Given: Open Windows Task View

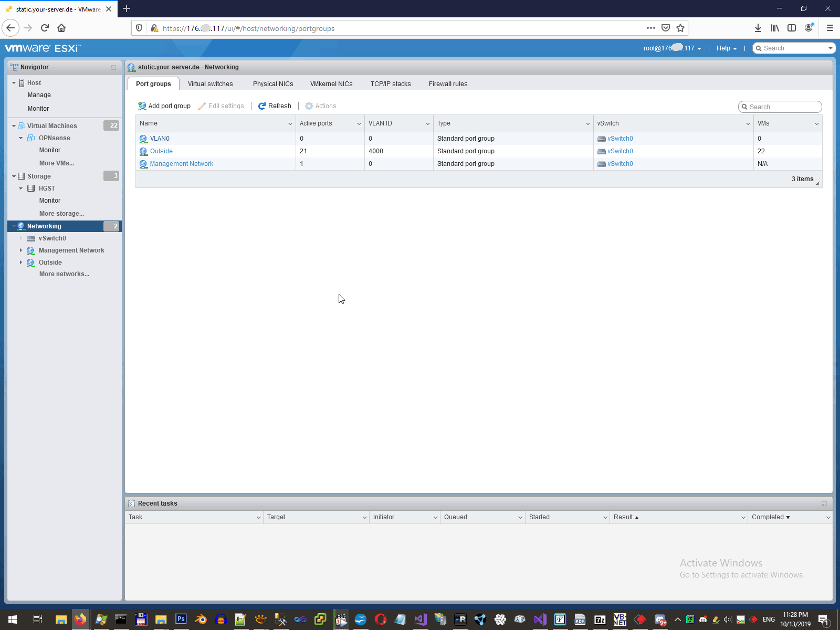Looking at the screenshot, I should tap(37, 619).
